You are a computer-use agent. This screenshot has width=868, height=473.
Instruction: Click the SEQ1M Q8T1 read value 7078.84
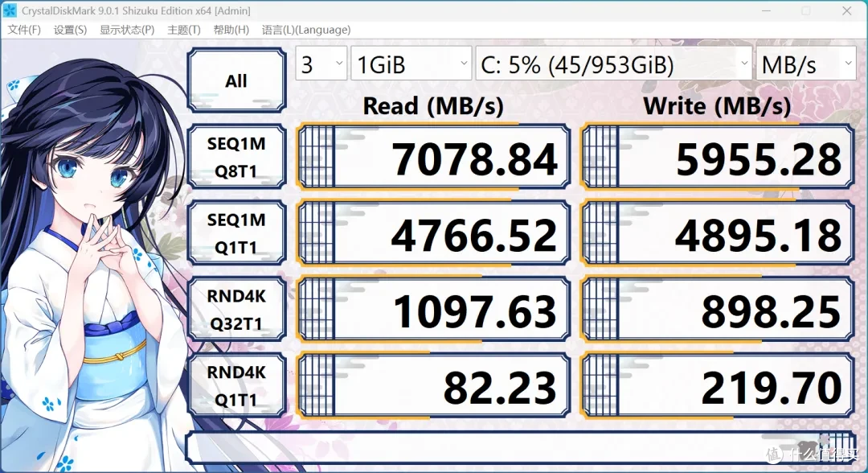434,158
